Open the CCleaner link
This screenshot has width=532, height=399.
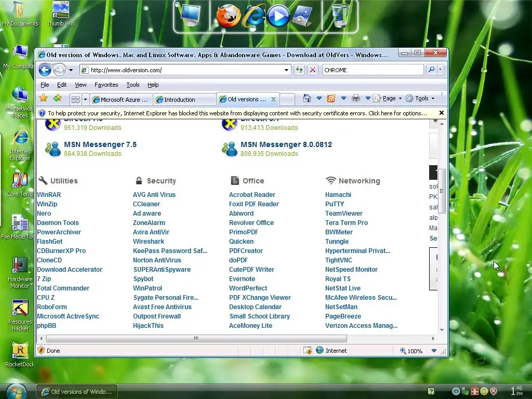[x=146, y=204]
